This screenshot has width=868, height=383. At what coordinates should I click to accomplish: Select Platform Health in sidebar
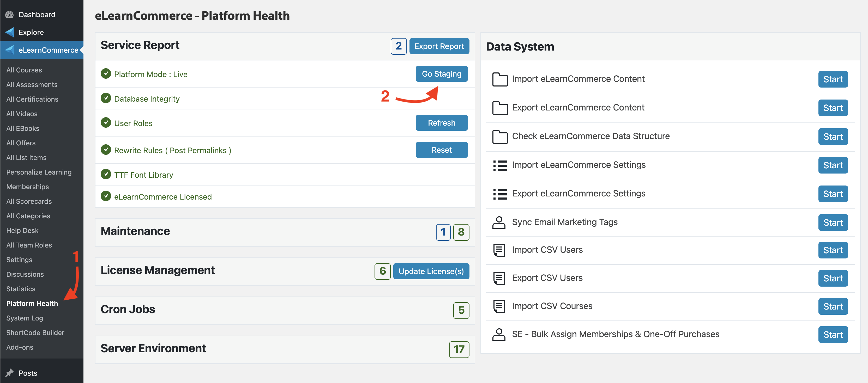pyautogui.click(x=32, y=303)
